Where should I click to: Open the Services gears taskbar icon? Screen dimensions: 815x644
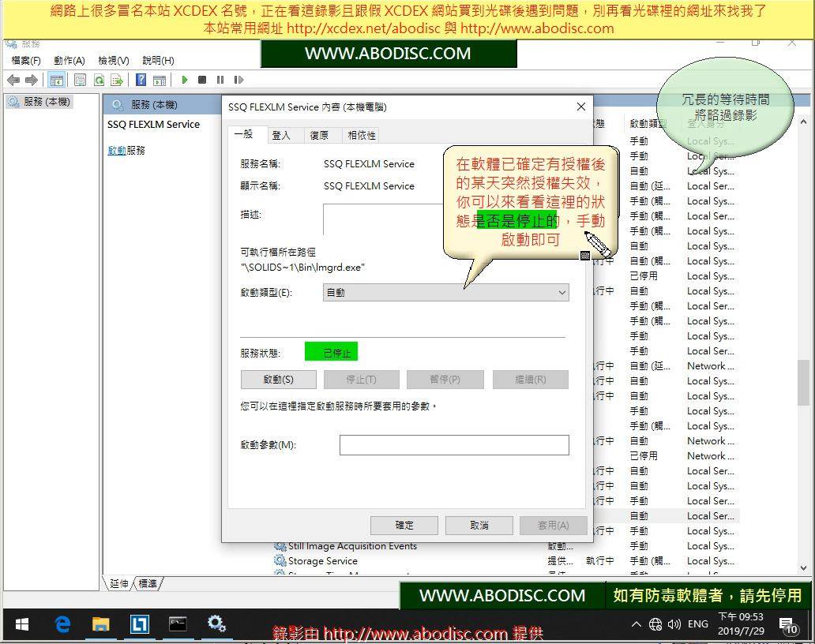tap(216, 623)
